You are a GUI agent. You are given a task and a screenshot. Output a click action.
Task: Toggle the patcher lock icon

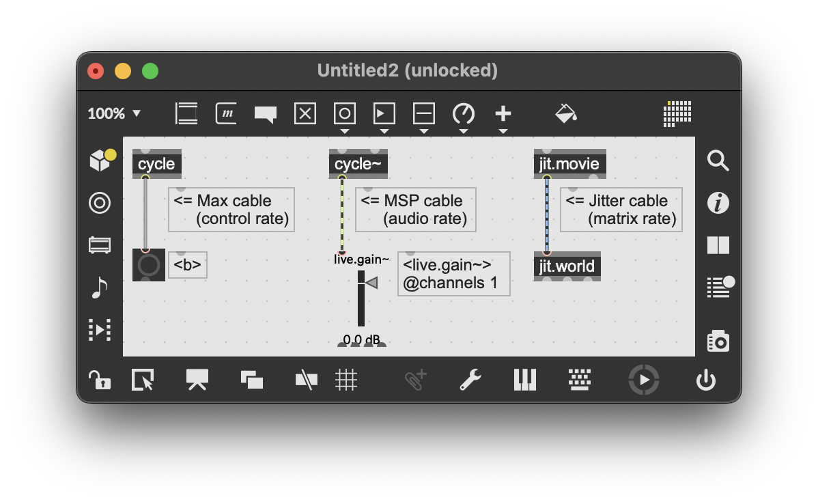(100, 380)
